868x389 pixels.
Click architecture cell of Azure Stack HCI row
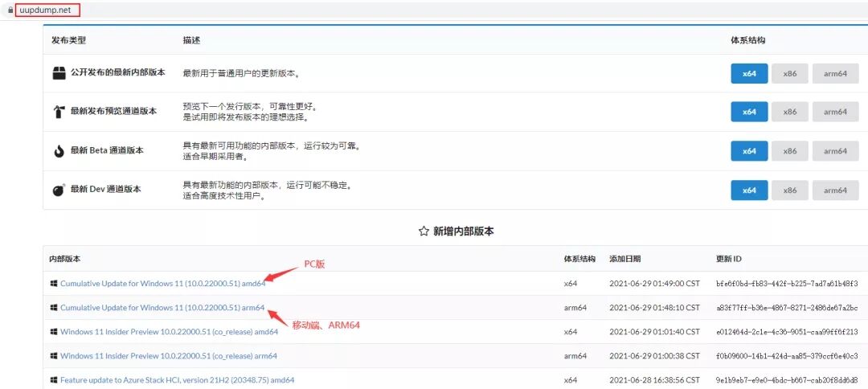click(571, 380)
